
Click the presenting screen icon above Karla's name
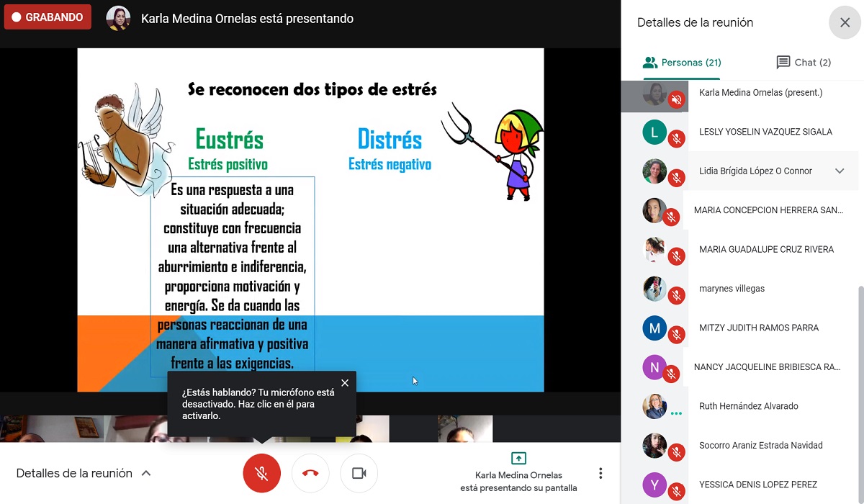518,458
